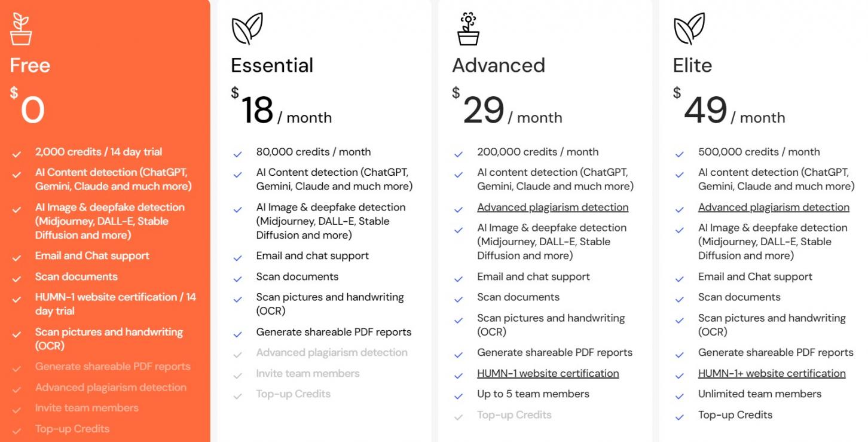
Task: Click checkmark beside 500,000 credits / month
Action: [680, 154]
